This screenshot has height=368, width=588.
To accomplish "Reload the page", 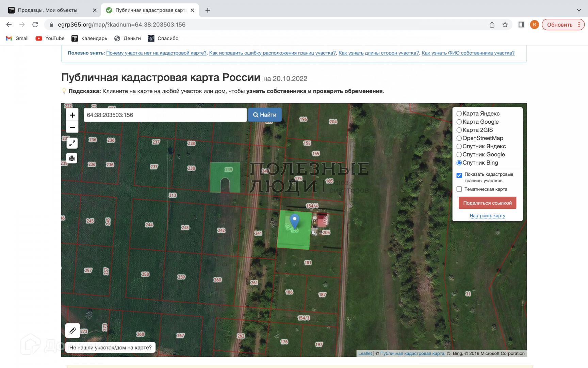I will pyautogui.click(x=35, y=25).
